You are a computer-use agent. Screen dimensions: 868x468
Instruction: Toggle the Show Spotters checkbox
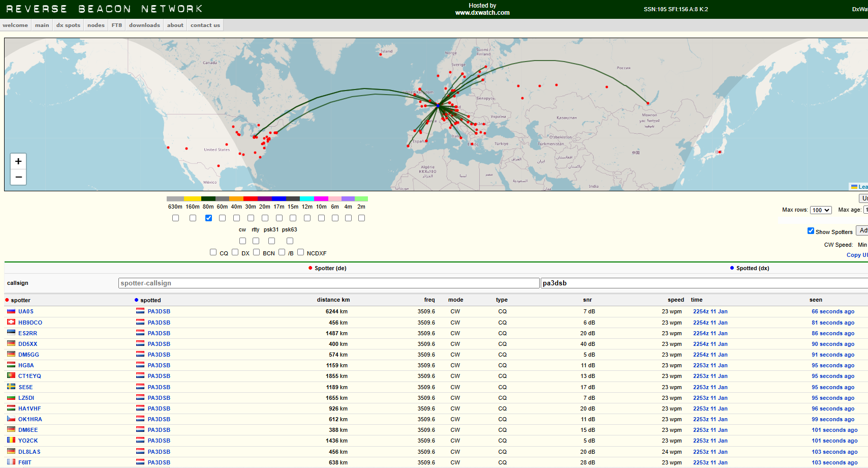point(811,231)
